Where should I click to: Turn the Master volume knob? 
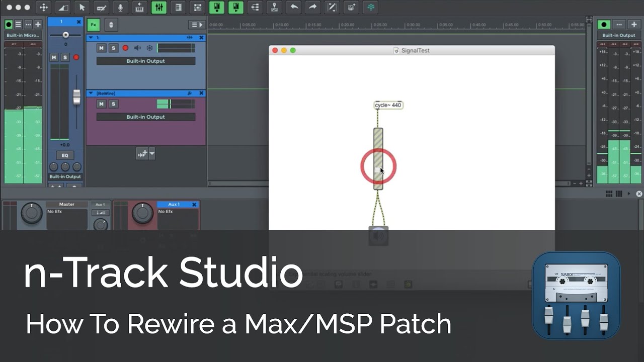[32, 213]
